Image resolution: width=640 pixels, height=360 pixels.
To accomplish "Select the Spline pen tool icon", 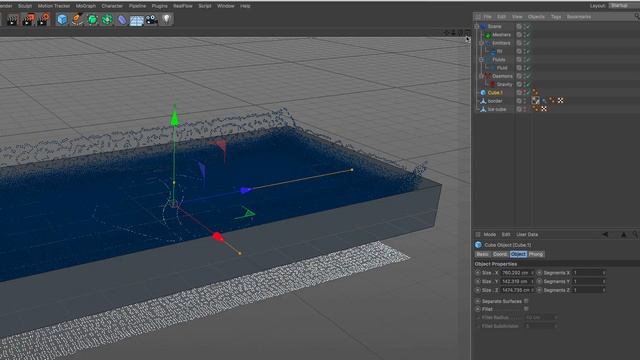I will (77, 20).
